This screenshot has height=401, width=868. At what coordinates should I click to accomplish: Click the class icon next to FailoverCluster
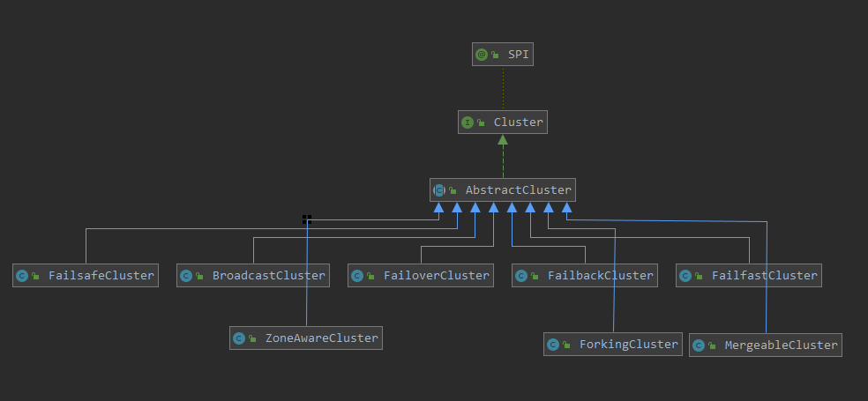[357, 276]
